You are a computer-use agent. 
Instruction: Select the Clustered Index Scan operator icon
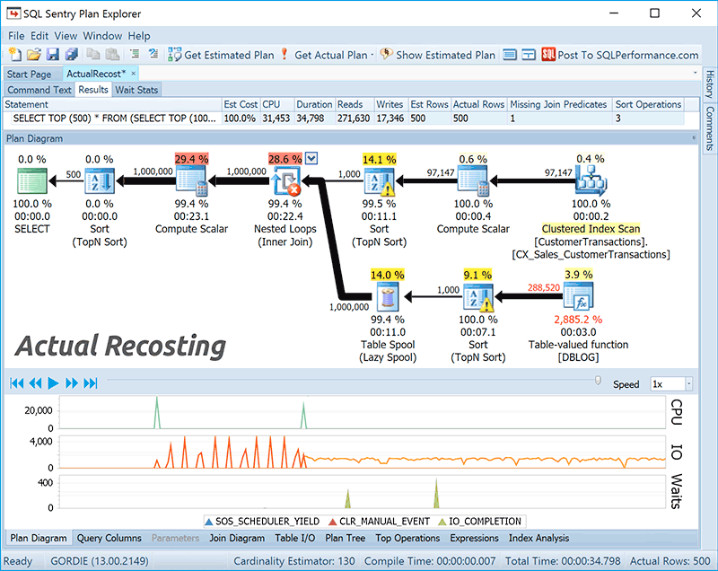(x=591, y=181)
